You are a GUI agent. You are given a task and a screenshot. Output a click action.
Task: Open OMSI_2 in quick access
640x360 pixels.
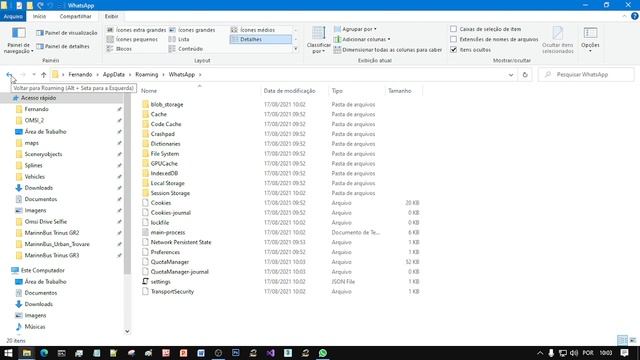click(x=34, y=120)
